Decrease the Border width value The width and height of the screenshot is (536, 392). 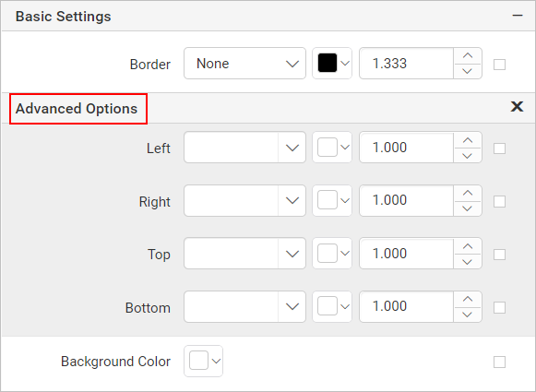[x=468, y=71]
